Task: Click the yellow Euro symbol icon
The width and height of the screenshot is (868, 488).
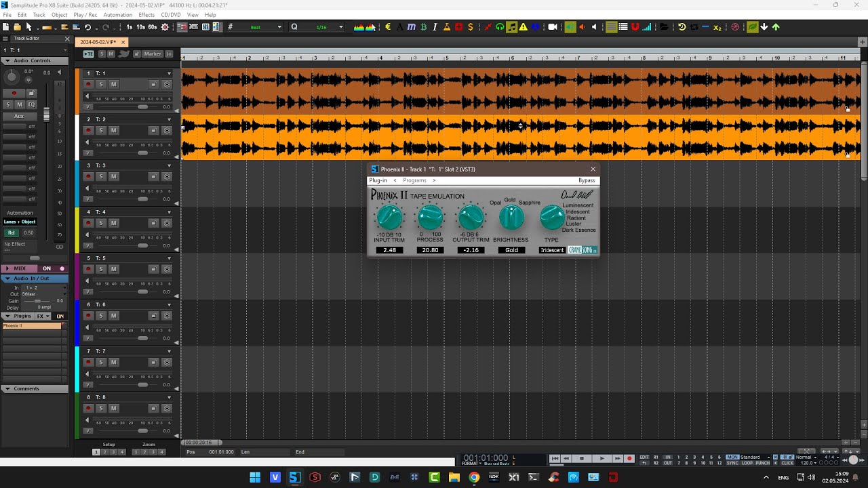Action: (388, 27)
